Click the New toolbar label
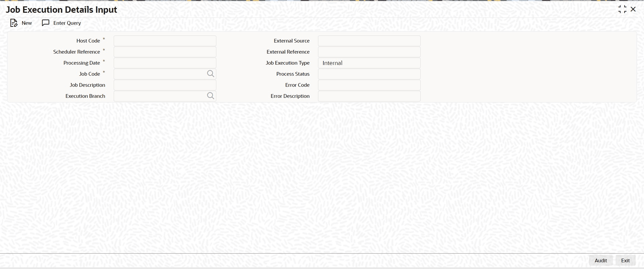This screenshot has height=269, width=644. tap(27, 23)
